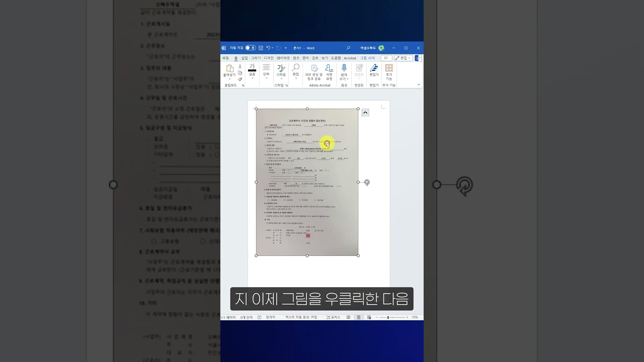Select Print Layout view icon

click(x=359, y=317)
